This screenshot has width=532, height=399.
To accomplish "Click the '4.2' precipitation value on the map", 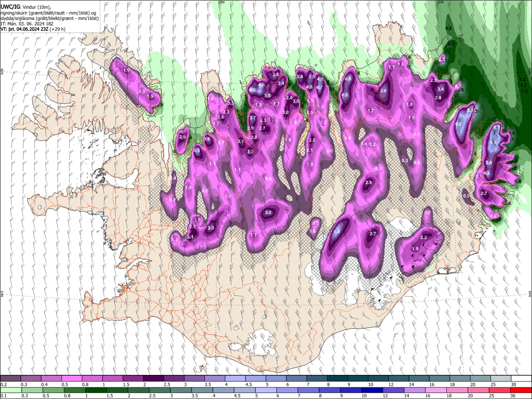I will click(x=487, y=173).
